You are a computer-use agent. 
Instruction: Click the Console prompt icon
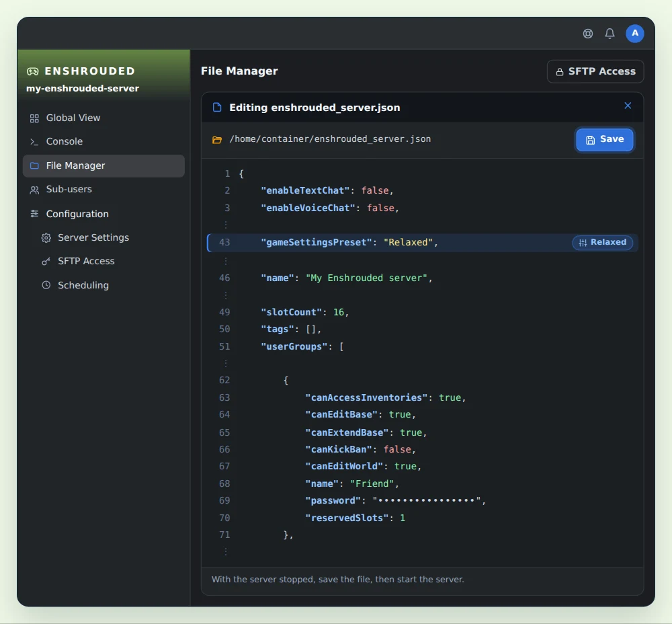point(34,141)
